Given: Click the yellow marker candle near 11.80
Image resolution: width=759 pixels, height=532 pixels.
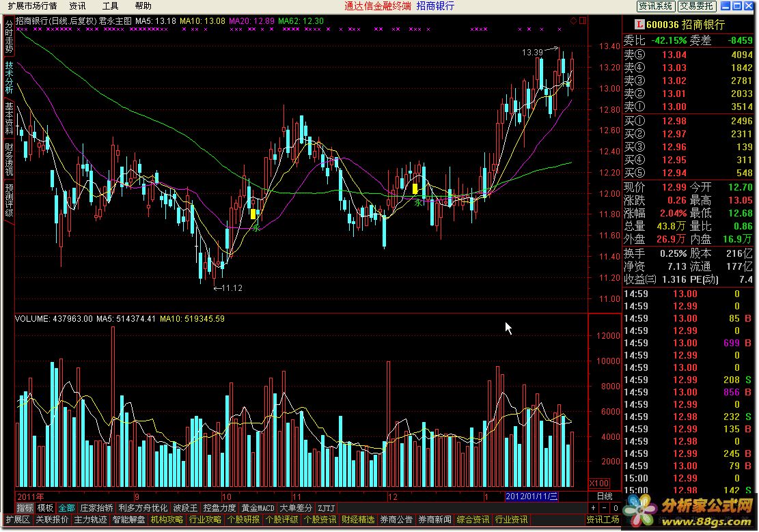Looking at the screenshot, I should click(253, 214).
